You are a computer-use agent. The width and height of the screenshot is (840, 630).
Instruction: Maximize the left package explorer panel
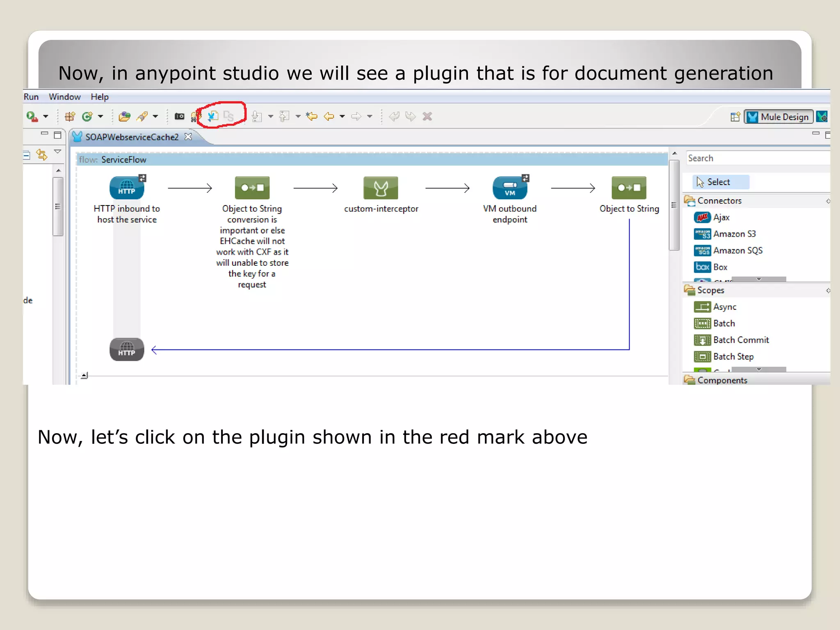pos(58,135)
